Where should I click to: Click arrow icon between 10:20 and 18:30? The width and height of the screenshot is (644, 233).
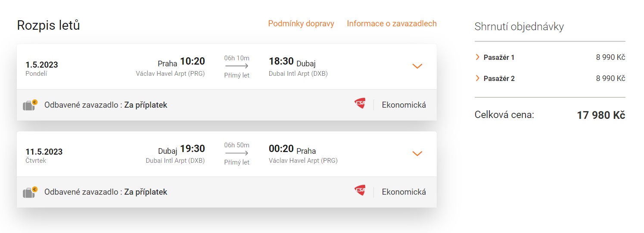coord(236,66)
